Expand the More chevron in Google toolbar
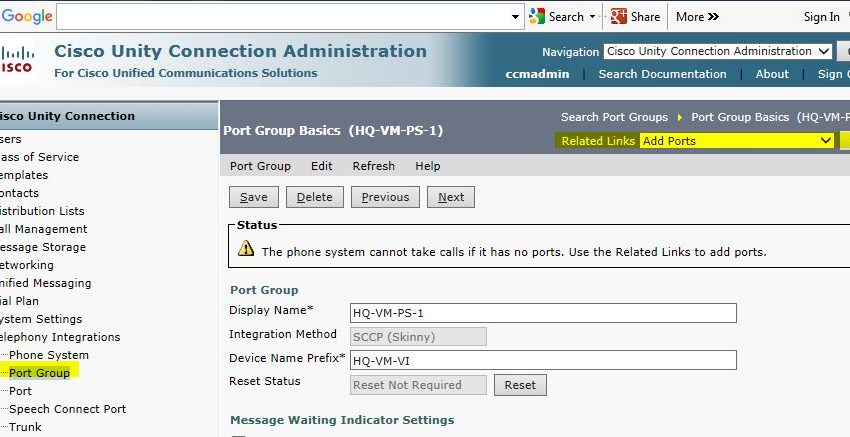Image resolution: width=850 pixels, height=437 pixels. (x=713, y=16)
